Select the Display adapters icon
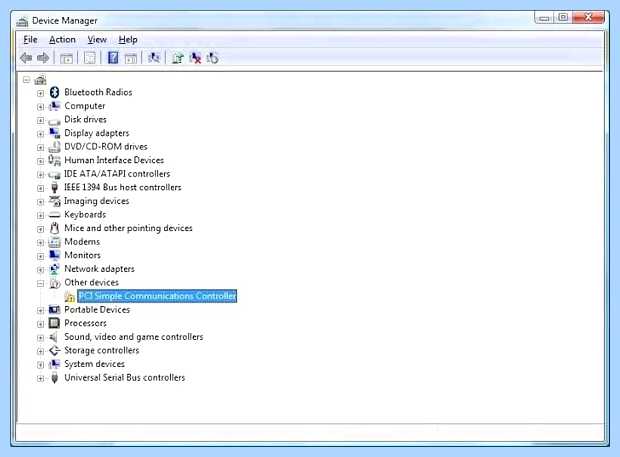Viewport: 620px width, 457px height. pyautogui.click(x=55, y=133)
